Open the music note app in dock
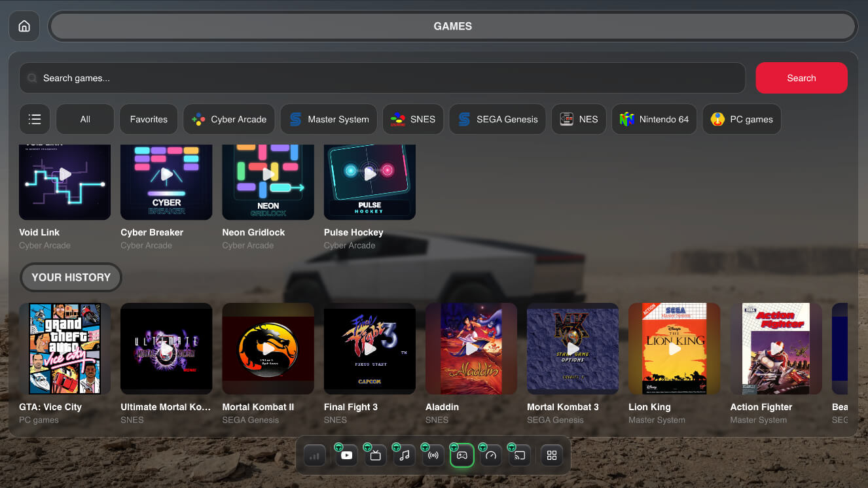 tap(405, 455)
